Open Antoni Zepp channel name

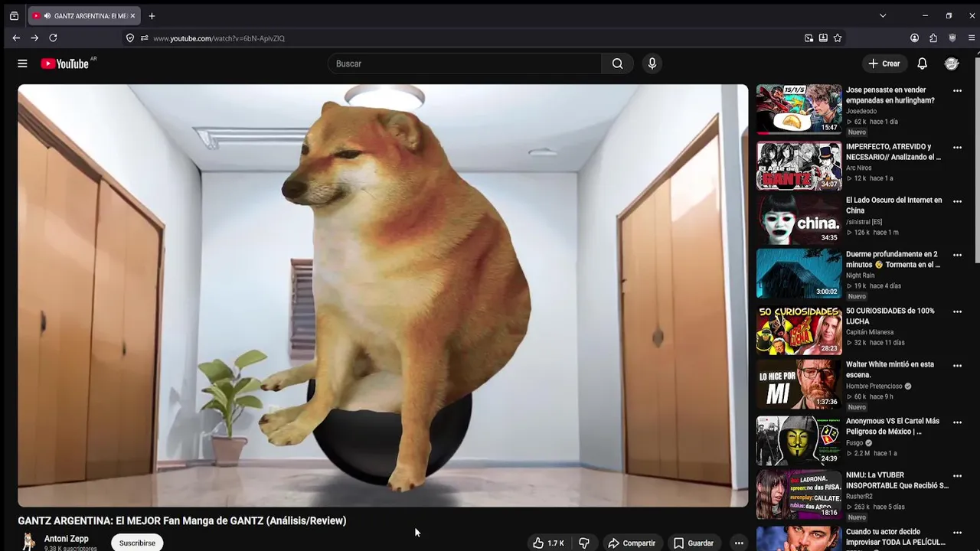[67, 539]
